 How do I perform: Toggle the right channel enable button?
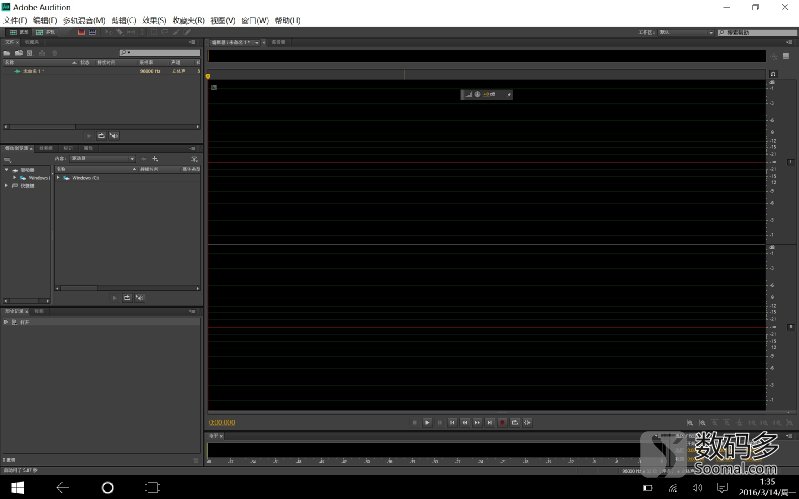790,327
